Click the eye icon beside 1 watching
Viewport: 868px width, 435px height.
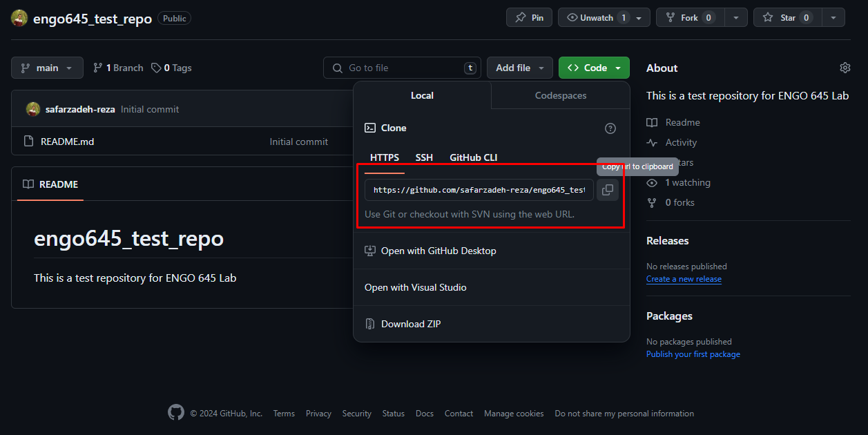click(652, 182)
